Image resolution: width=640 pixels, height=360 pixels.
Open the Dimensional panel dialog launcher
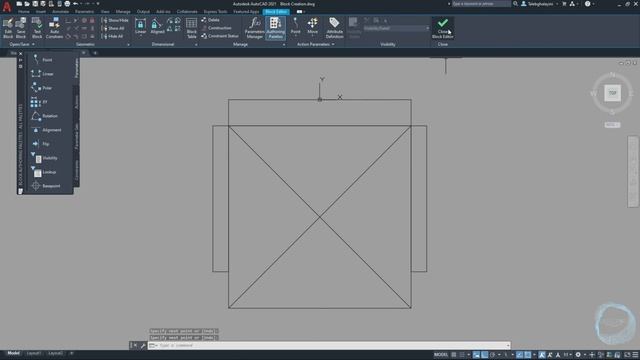click(x=196, y=44)
